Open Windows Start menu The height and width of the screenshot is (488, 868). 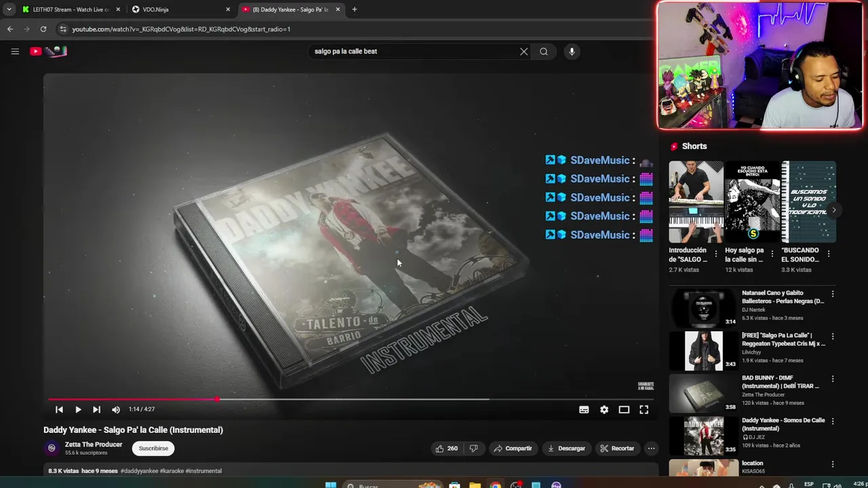click(x=330, y=485)
